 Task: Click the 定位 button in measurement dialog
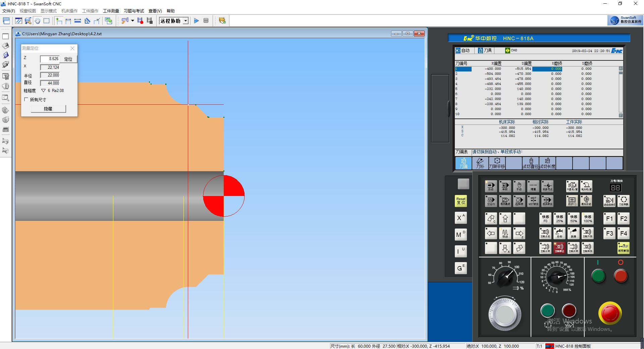pyautogui.click(x=68, y=59)
